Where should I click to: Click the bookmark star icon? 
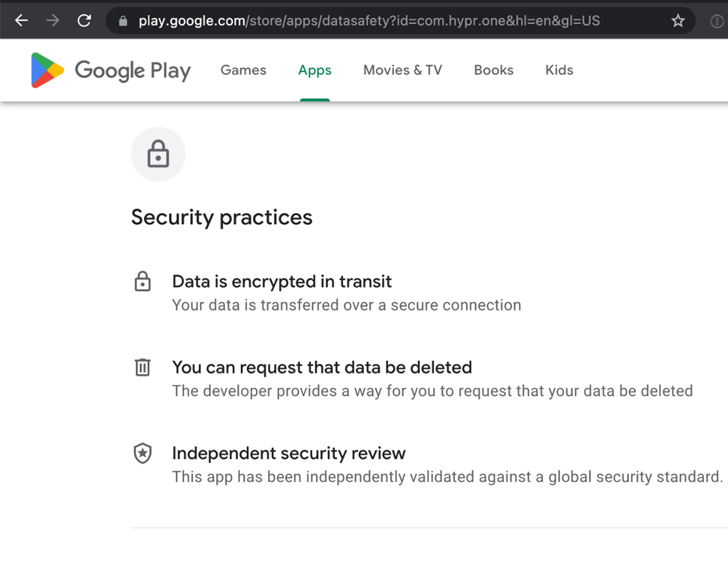coord(678,20)
